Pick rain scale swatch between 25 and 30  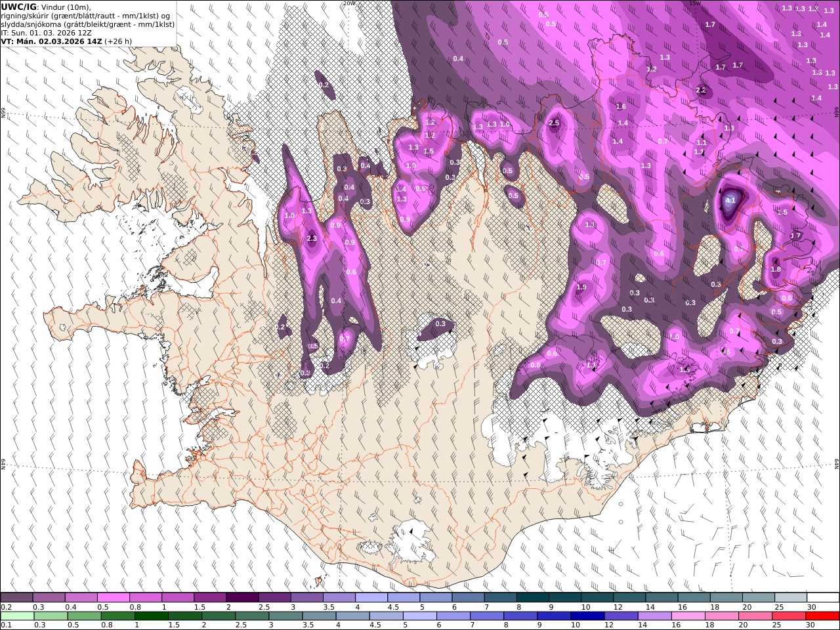click(789, 616)
